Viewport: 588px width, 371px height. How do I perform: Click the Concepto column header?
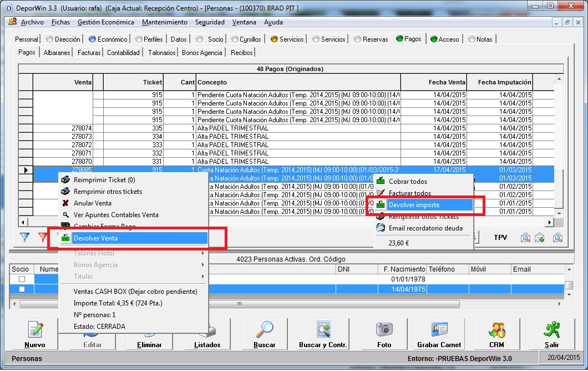(x=298, y=82)
